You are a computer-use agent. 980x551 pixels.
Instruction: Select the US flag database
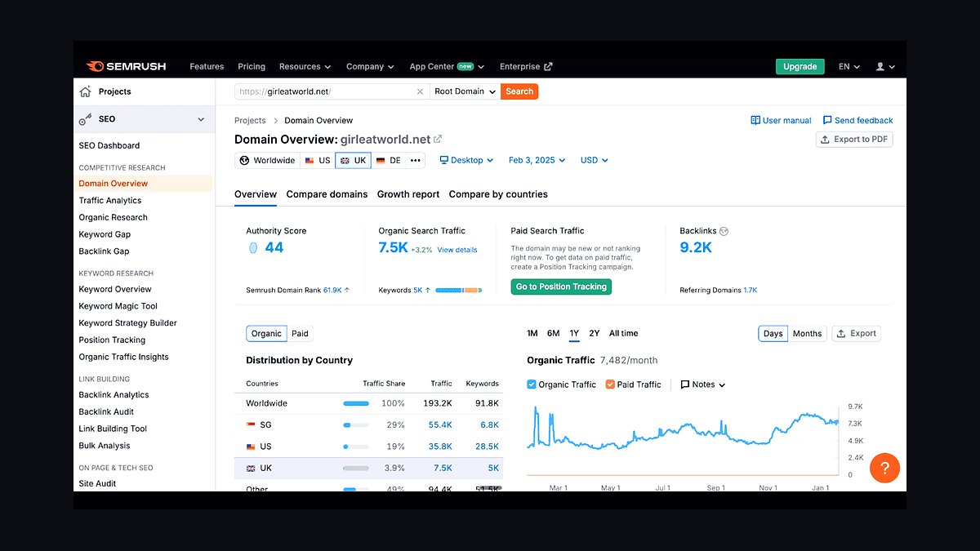pyautogui.click(x=317, y=160)
